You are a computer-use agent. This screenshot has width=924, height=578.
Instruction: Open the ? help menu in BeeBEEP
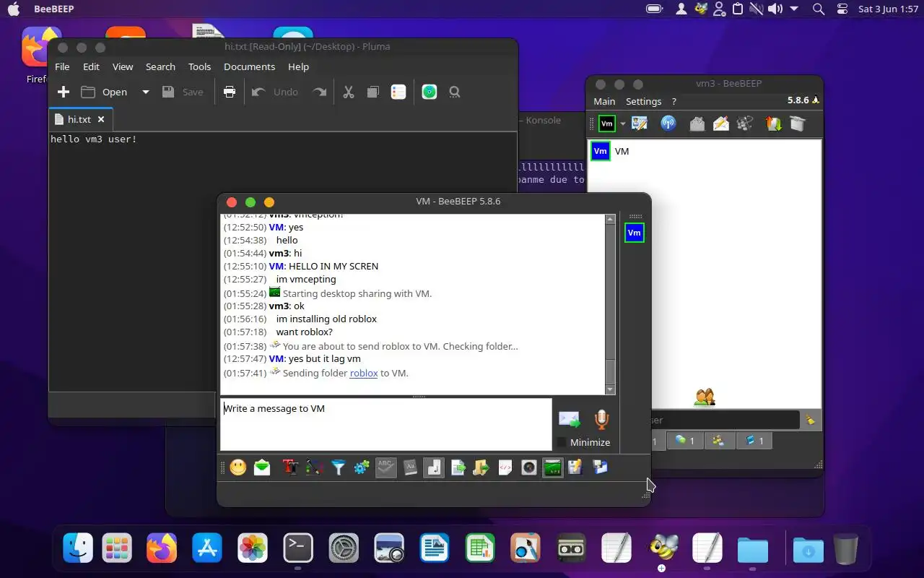click(x=674, y=101)
